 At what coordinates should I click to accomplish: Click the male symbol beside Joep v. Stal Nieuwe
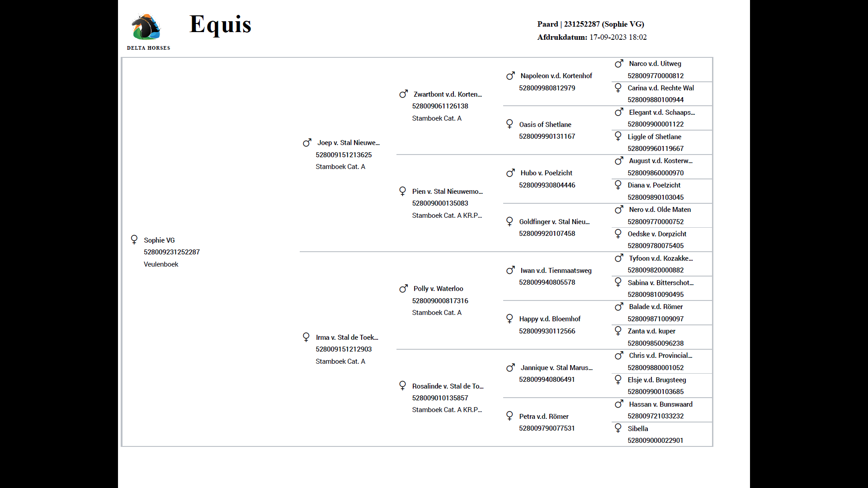[x=307, y=142]
